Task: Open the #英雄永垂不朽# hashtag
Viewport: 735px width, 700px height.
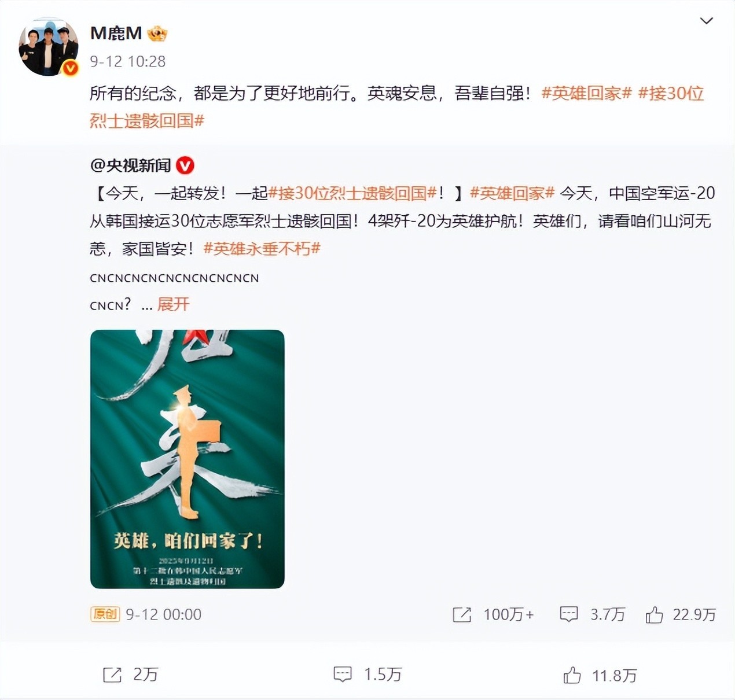Action: click(262, 249)
